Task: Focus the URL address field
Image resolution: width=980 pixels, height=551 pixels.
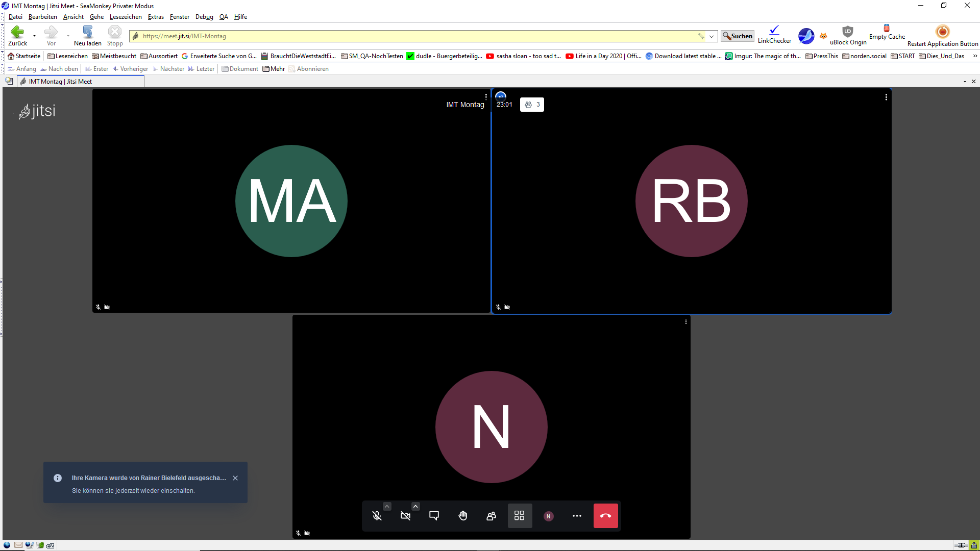Action: 419,36
